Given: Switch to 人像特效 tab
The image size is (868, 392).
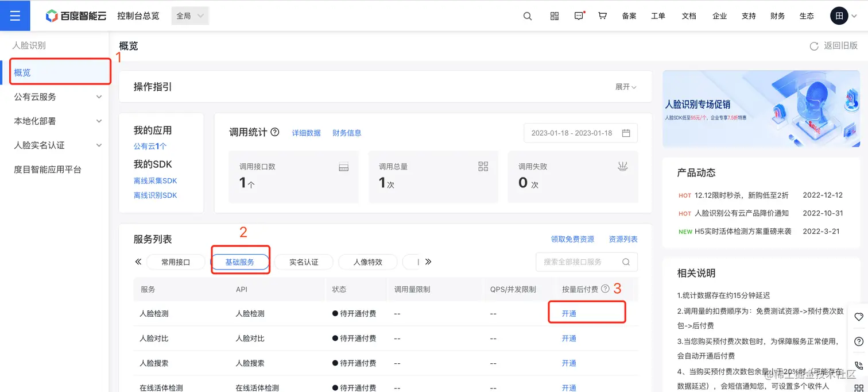Looking at the screenshot, I should point(368,262).
